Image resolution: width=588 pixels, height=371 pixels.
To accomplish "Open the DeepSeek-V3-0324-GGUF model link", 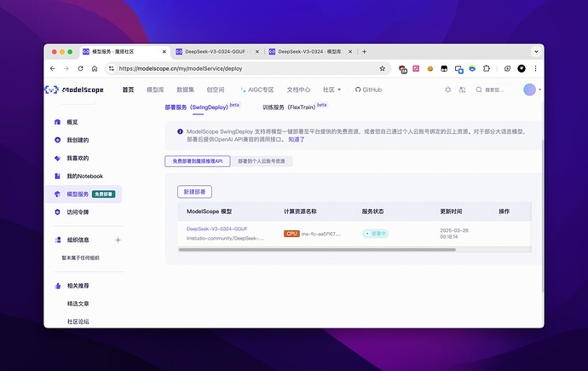I will [216, 229].
